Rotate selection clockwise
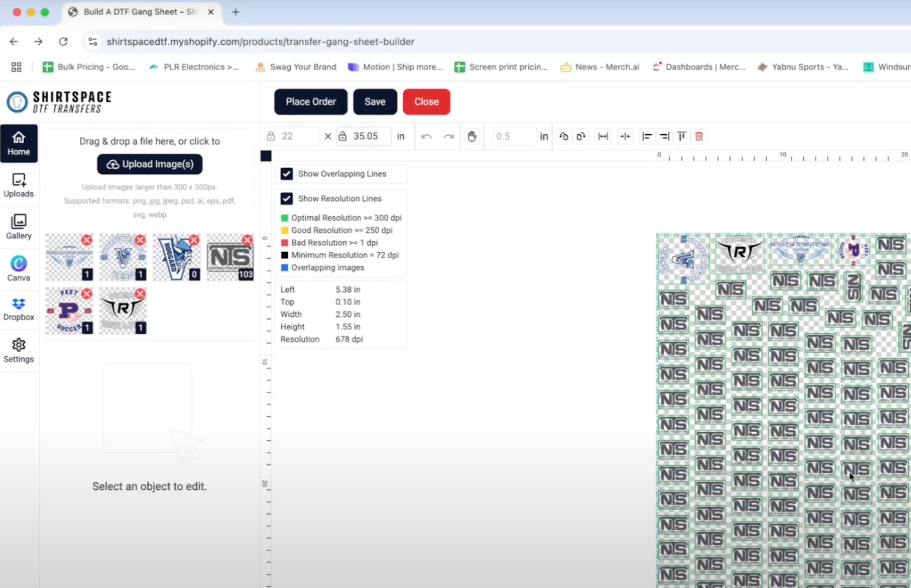The height and width of the screenshot is (588, 911). coord(581,136)
